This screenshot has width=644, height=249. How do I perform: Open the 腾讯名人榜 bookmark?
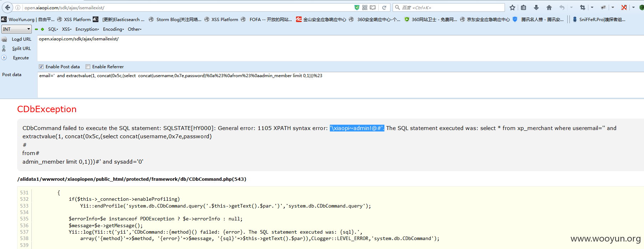[x=538, y=19]
